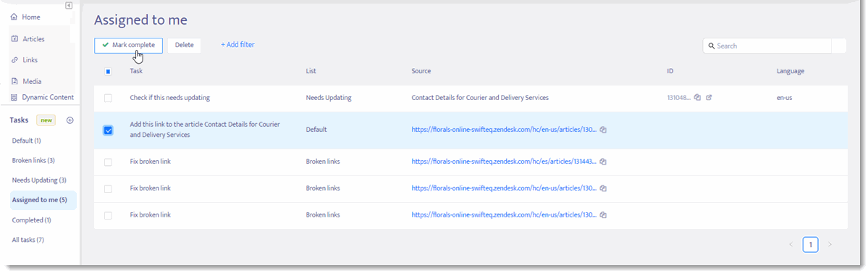This screenshot has width=868, height=271.
Task: Click the ID column header
Action: [670, 72]
